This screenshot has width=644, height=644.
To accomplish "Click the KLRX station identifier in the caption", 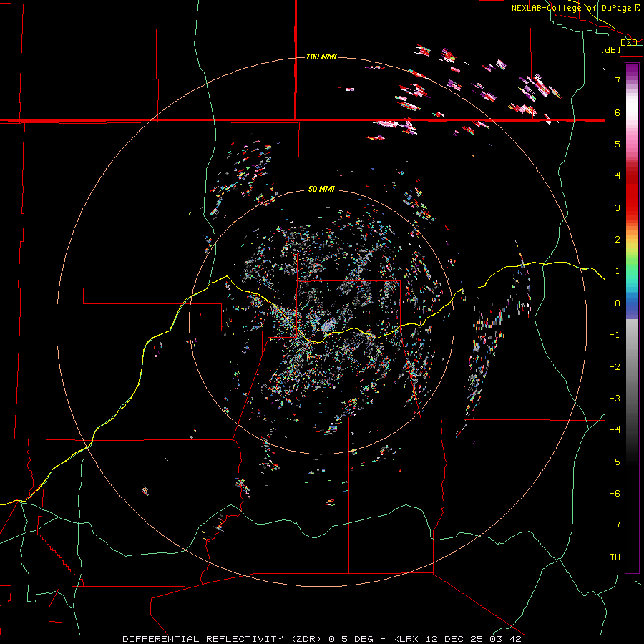I will click(406, 639).
